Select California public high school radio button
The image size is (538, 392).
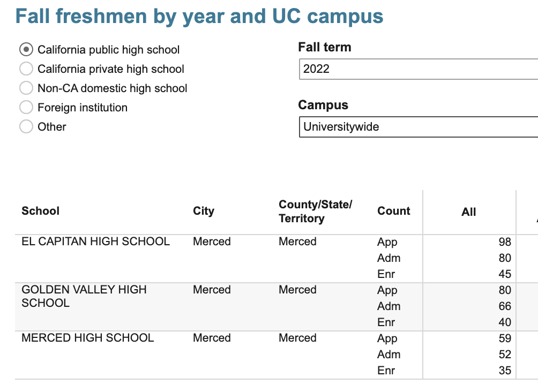(x=26, y=50)
